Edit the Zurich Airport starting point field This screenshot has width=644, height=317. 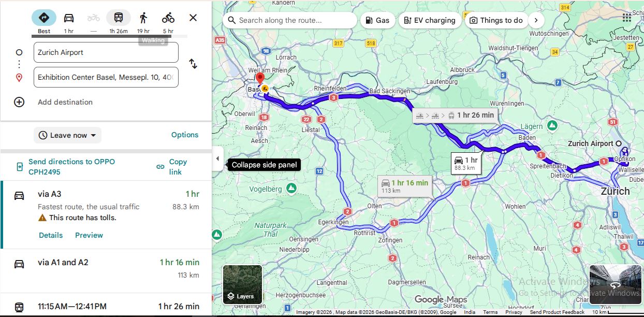tap(106, 52)
